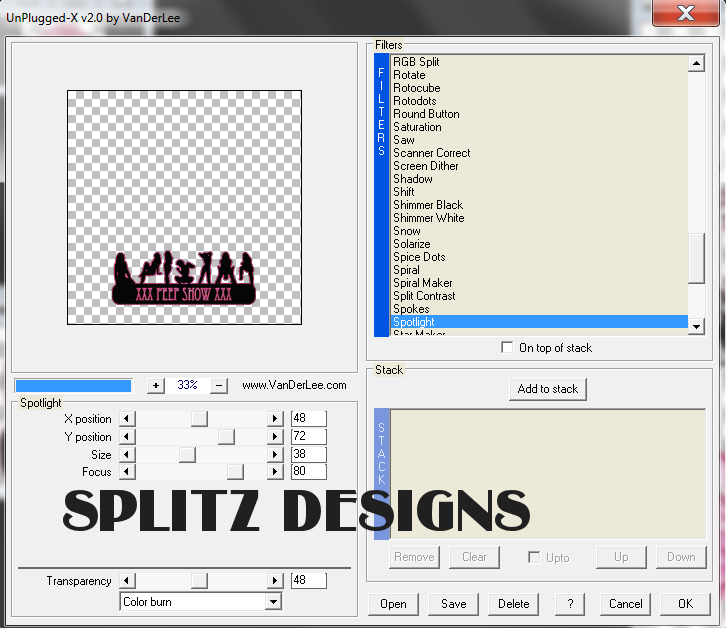The image size is (726, 628).
Task: Click the right arrow of Size slider
Action: click(275, 454)
